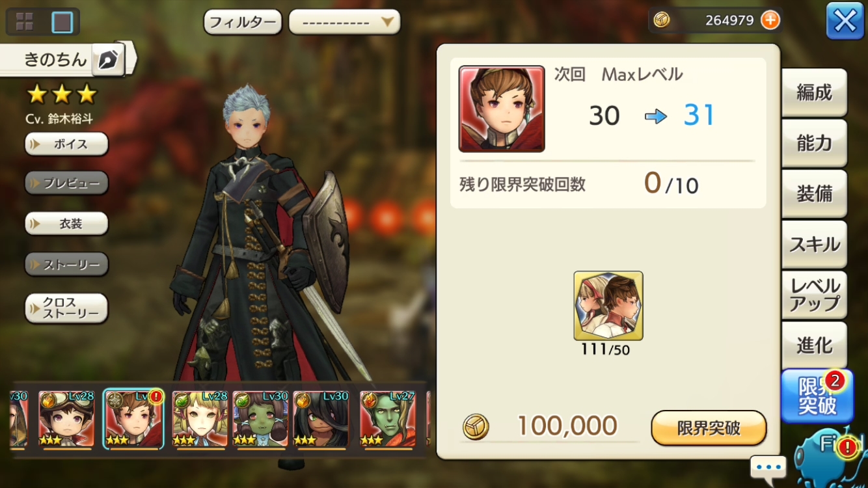Expand the sort dropdown with dashes
Viewport: 868px width, 488px height.
pyautogui.click(x=344, y=22)
